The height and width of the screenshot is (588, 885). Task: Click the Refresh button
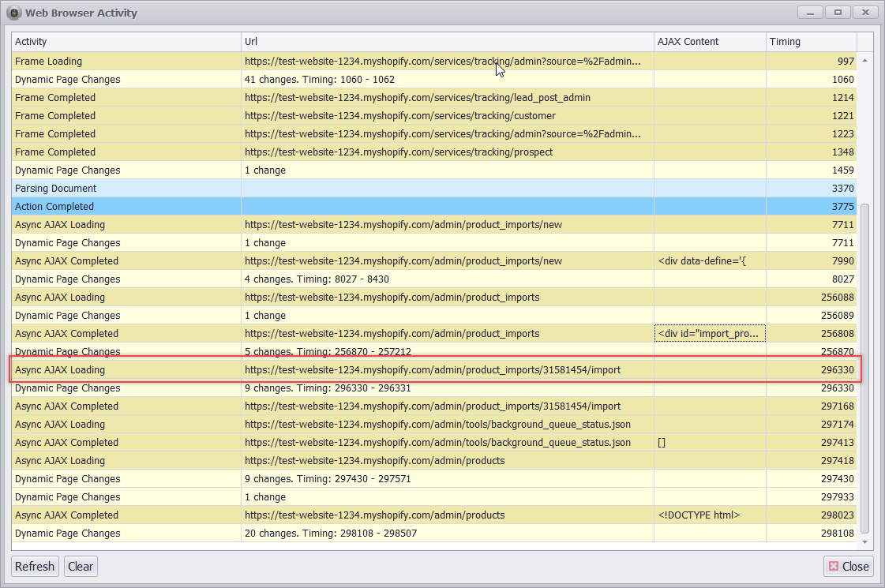click(35, 566)
